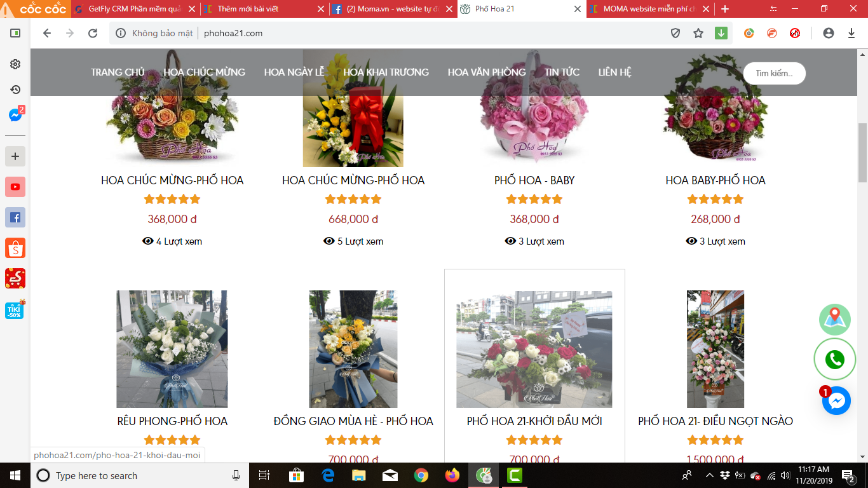Image resolution: width=868 pixels, height=488 pixels.
Task: Toggle the sidebar panel button
Action: point(15,33)
